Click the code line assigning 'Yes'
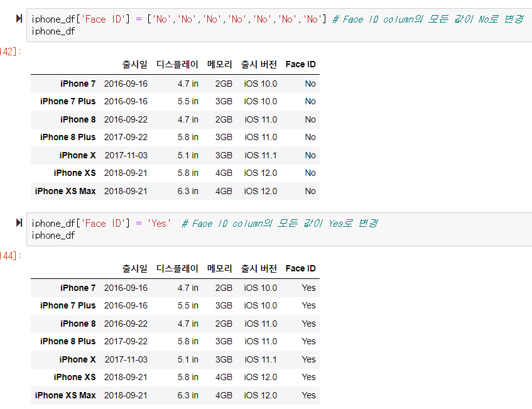This screenshot has width=532, height=409. [x=205, y=223]
